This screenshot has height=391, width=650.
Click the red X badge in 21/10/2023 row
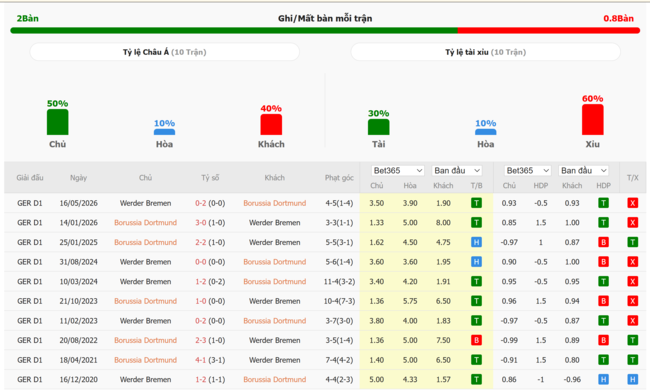[x=633, y=301]
